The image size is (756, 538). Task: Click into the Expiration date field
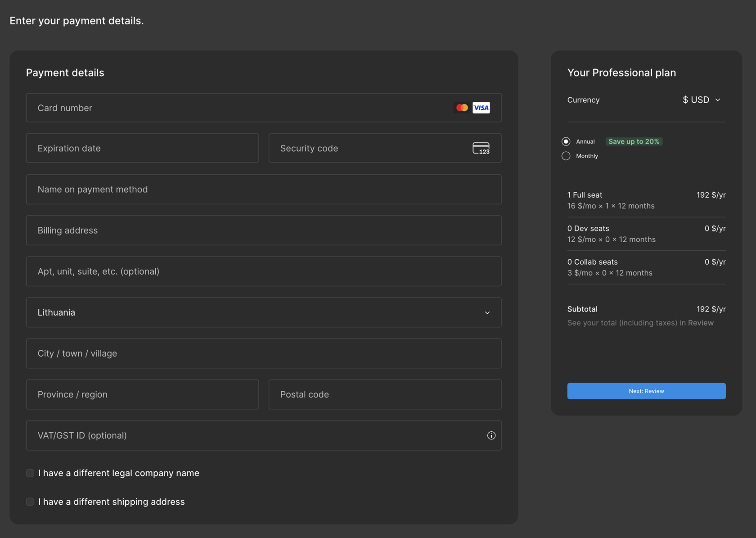(x=142, y=148)
